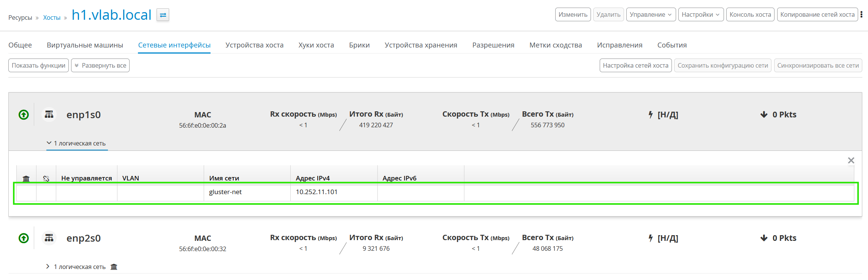Screen dimensions: 868x280
Task: Click the down-arrow drops icon for enp1s0
Action: coord(764,115)
